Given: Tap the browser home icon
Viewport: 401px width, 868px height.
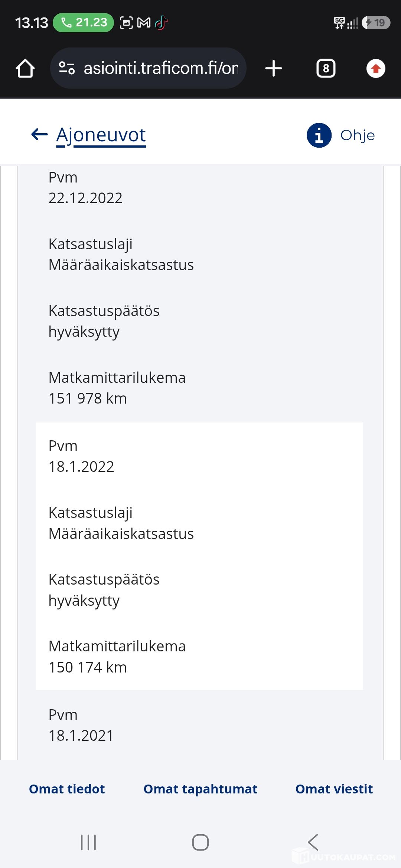Looking at the screenshot, I should 25,69.
